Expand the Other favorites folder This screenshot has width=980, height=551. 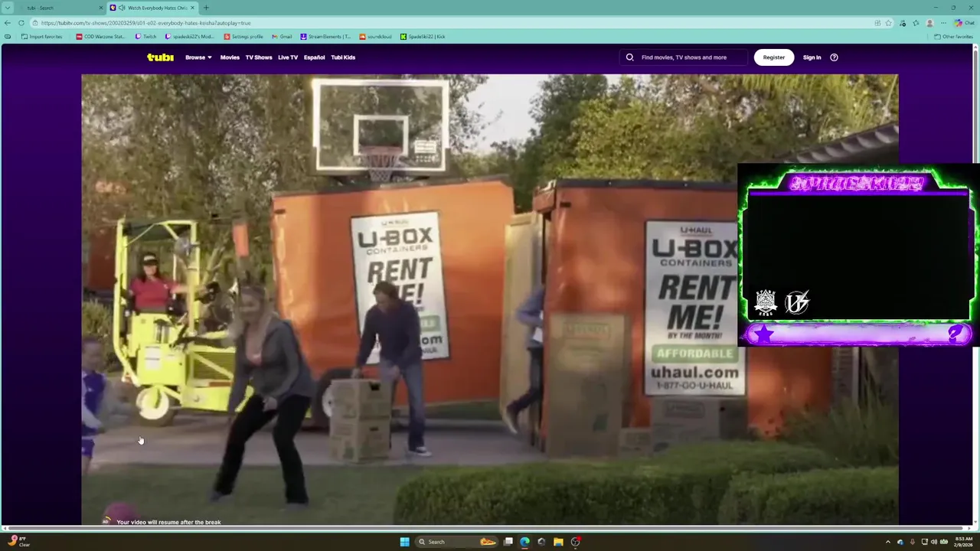(x=953, y=37)
